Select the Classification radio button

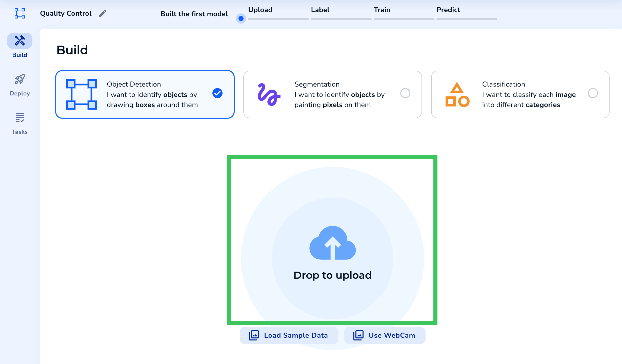point(593,93)
